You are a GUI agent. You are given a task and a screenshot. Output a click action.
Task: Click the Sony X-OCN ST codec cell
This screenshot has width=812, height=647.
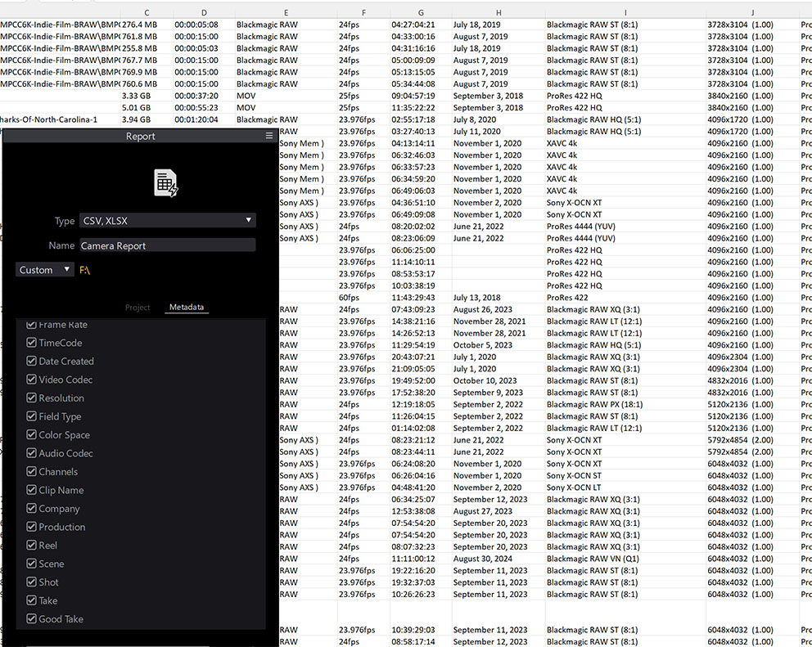pyautogui.click(x=625, y=476)
